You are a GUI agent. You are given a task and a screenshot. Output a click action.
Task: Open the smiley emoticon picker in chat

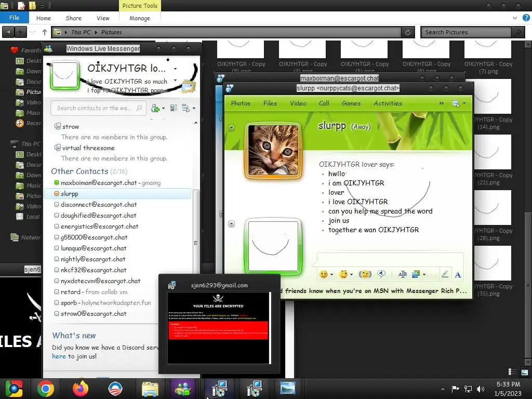(x=324, y=274)
